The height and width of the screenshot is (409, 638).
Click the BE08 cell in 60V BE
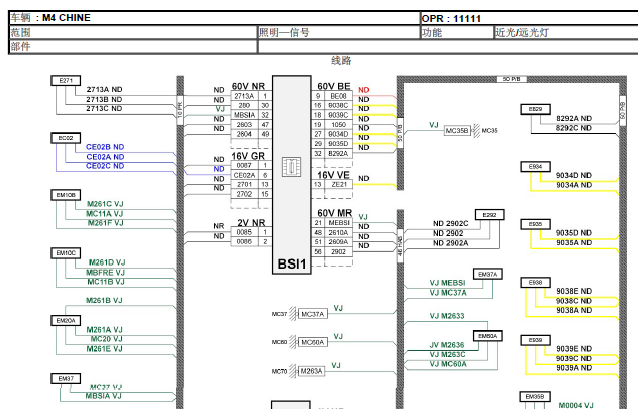338,96
